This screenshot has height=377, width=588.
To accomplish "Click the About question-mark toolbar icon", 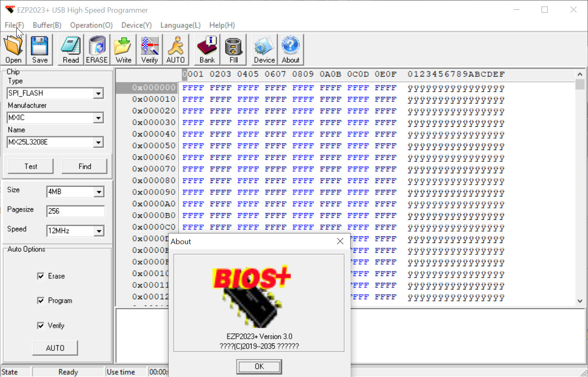I will (291, 49).
